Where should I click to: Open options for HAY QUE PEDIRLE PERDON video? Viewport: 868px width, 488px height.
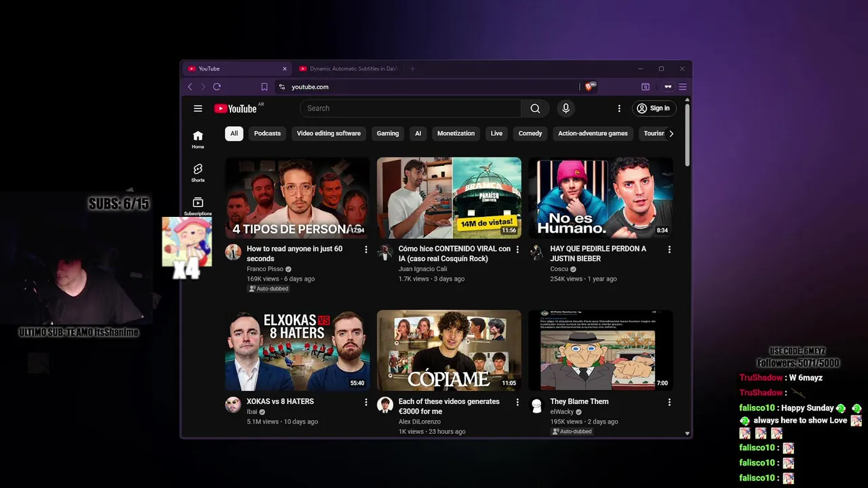click(669, 249)
